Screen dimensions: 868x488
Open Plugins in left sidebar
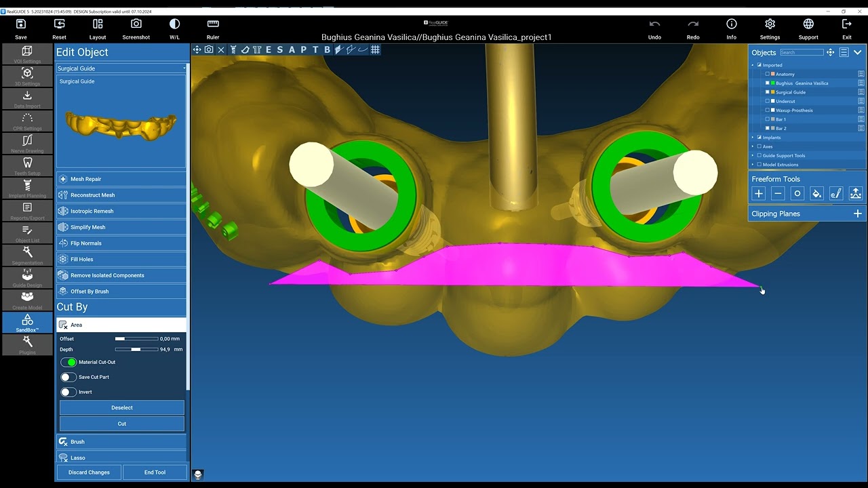pyautogui.click(x=27, y=345)
